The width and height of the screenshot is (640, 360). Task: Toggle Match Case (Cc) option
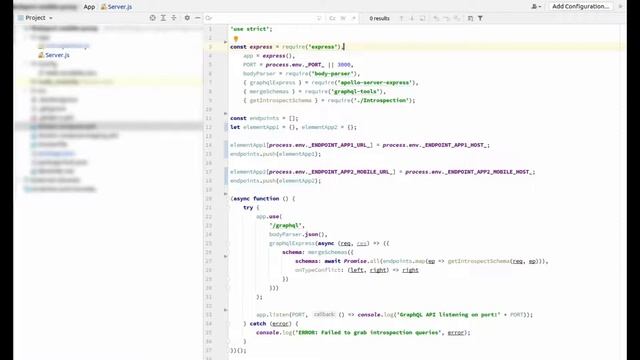(x=332, y=18)
